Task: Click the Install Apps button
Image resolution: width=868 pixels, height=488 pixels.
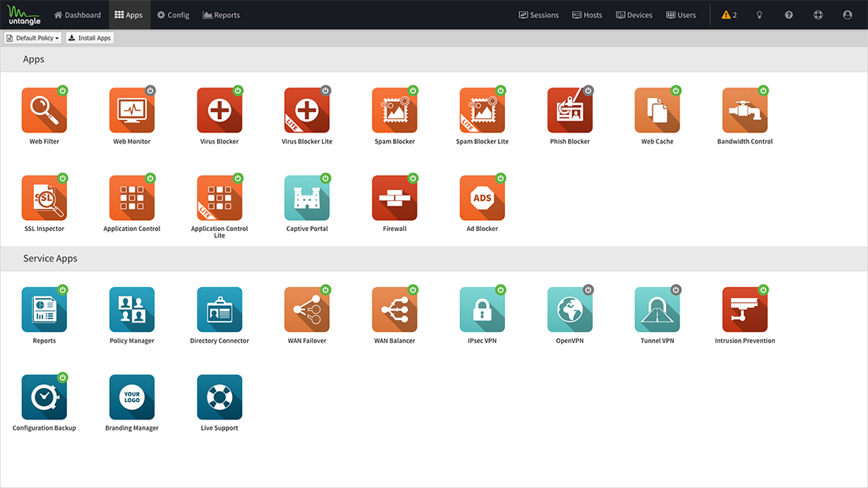Action: click(x=90, y=38)
